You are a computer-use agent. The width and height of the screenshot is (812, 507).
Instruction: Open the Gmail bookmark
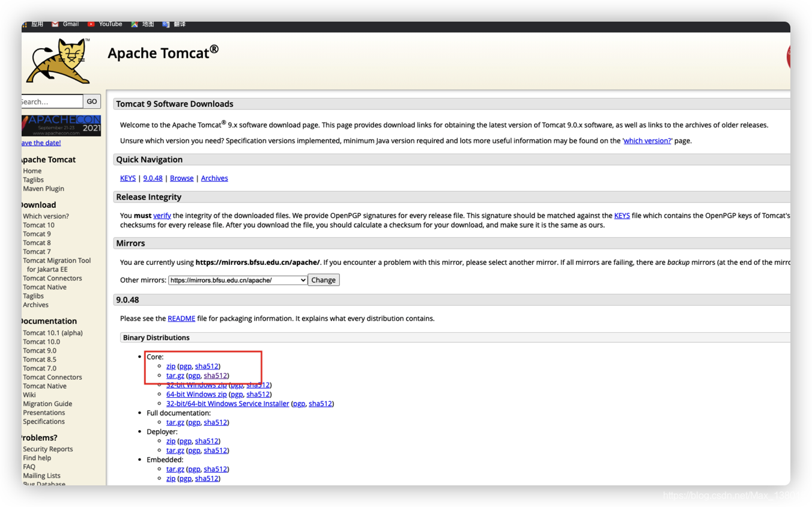coord(65,24)
